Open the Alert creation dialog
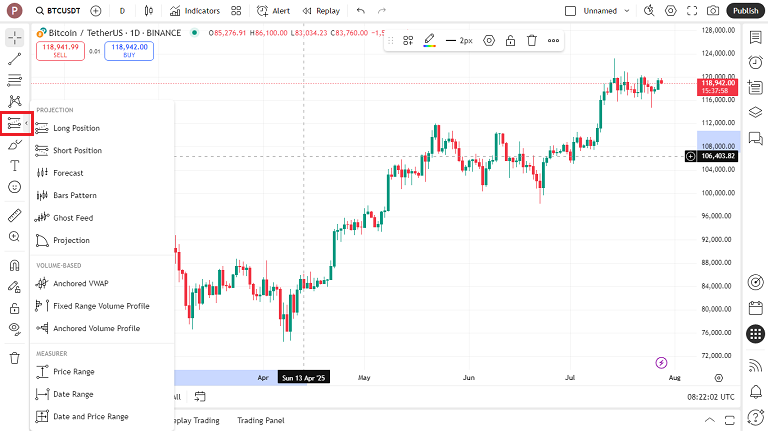768x431 pixels. click(273, 11)
